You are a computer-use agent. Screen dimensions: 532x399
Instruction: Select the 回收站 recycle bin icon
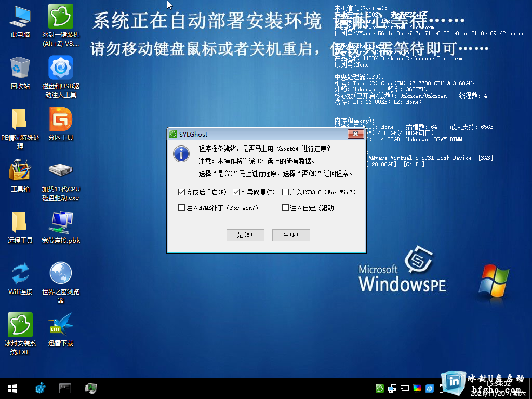(x=20, y=73)
